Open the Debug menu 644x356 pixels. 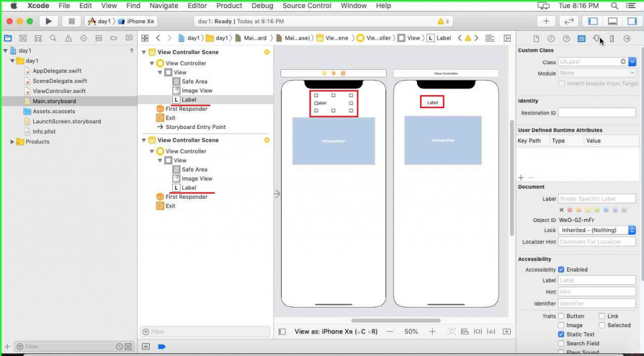(x=262, y=6)
